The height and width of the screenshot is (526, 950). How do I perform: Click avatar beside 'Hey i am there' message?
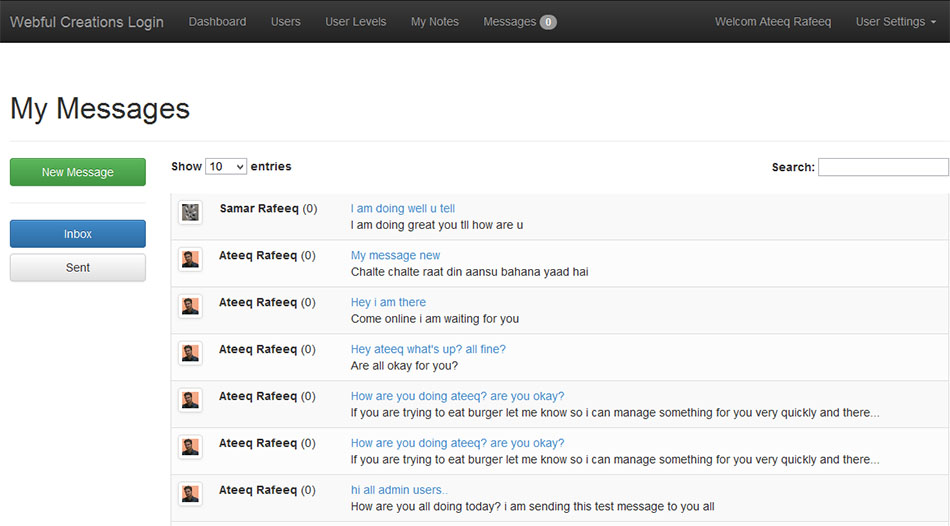click(x=190, y=306)
